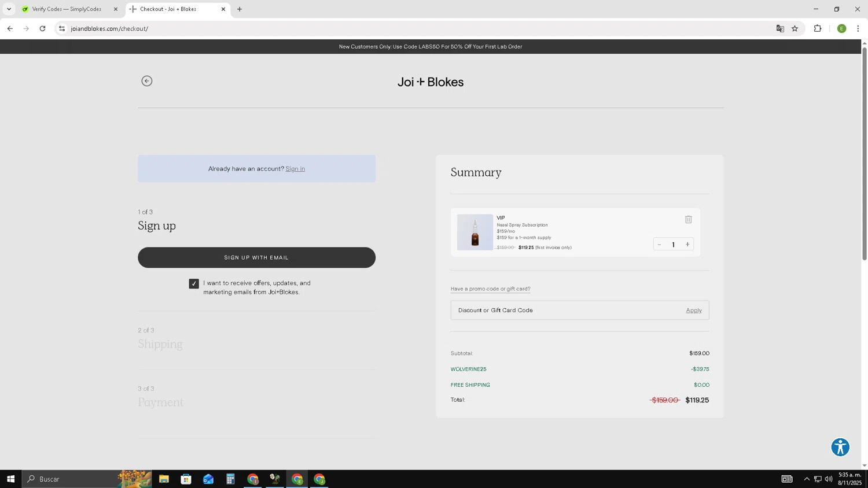Decrease VIP quantity with minus button
The width and height of the screenshot is (868, 488).
click(x=659, y=245)
